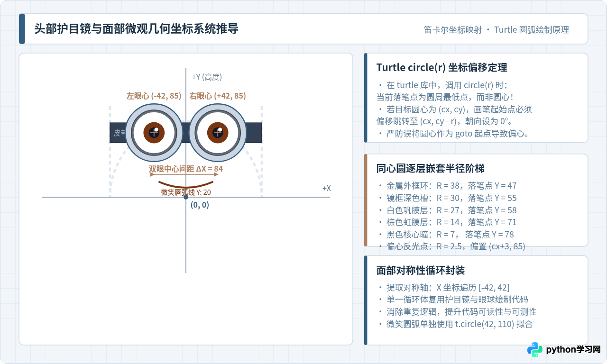Click the line 当前落笔点为圆周最低点，而非圆心！
The width and height of the screenshot is (607, 364).
446,97
